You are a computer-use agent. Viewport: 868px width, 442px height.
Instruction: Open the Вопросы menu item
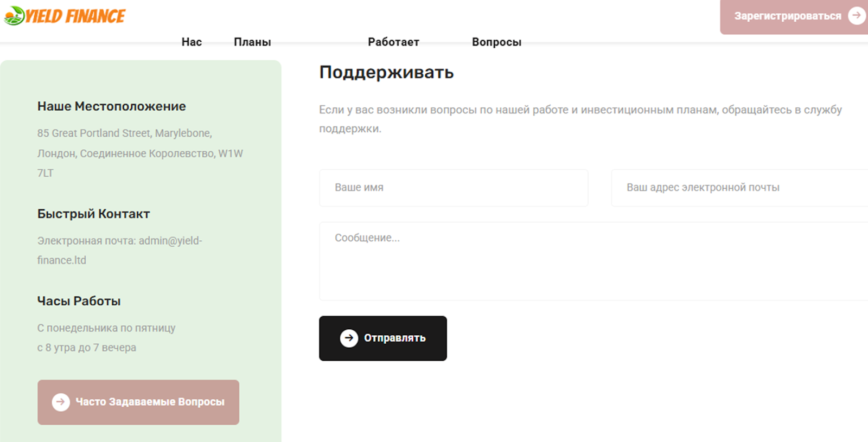point(496,42)
